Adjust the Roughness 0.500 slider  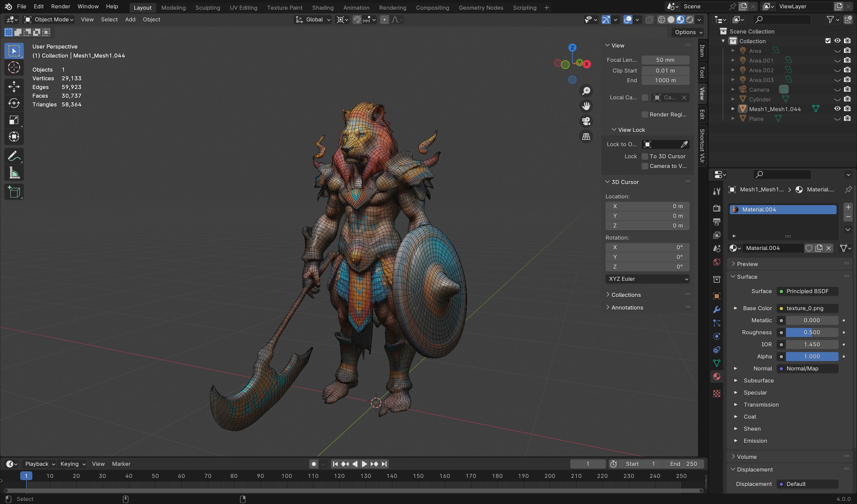coord(812,333)
